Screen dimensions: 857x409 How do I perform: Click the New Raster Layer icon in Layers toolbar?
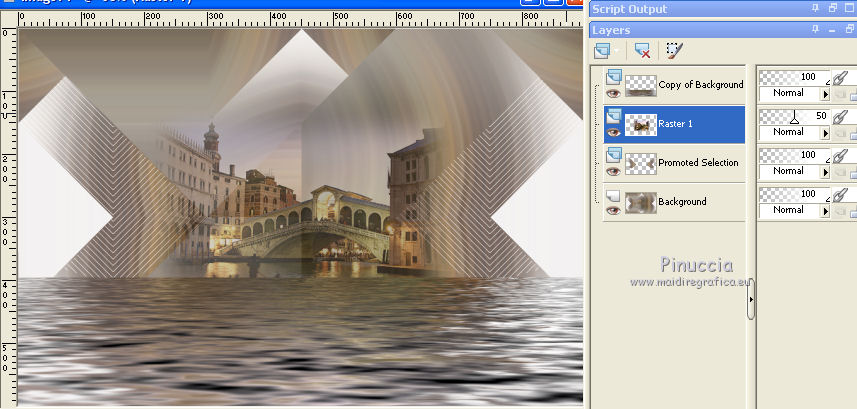coord(601,51)
